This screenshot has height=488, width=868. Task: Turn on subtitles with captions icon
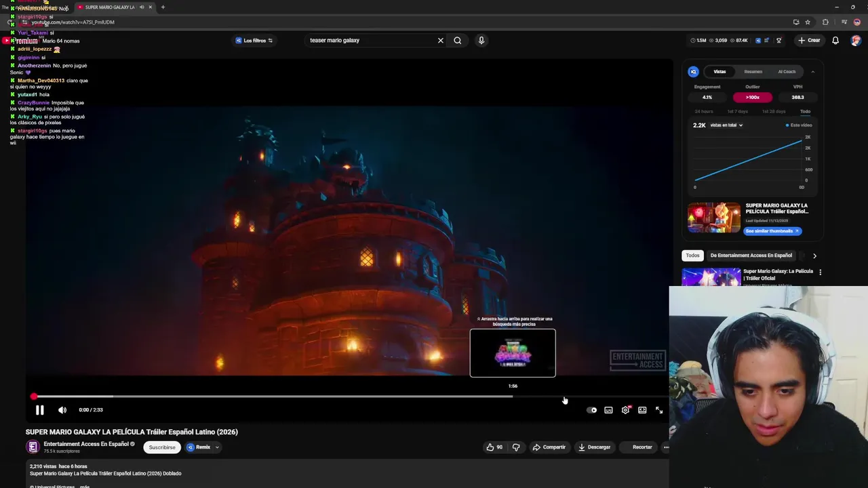point(608,410)
